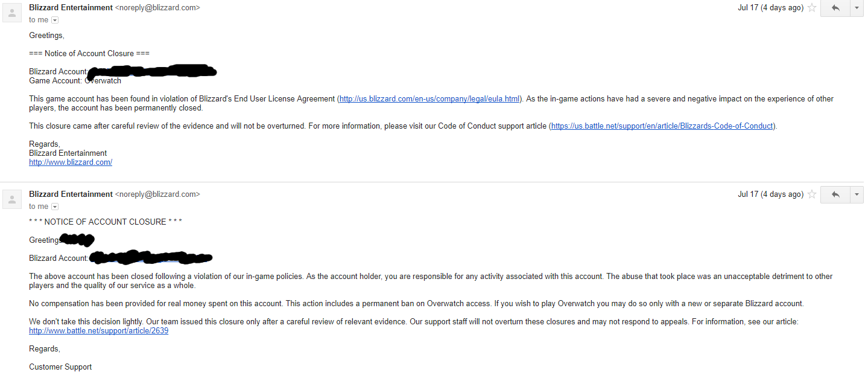Click the sender avatar on the first email

(x=11, y=12)
